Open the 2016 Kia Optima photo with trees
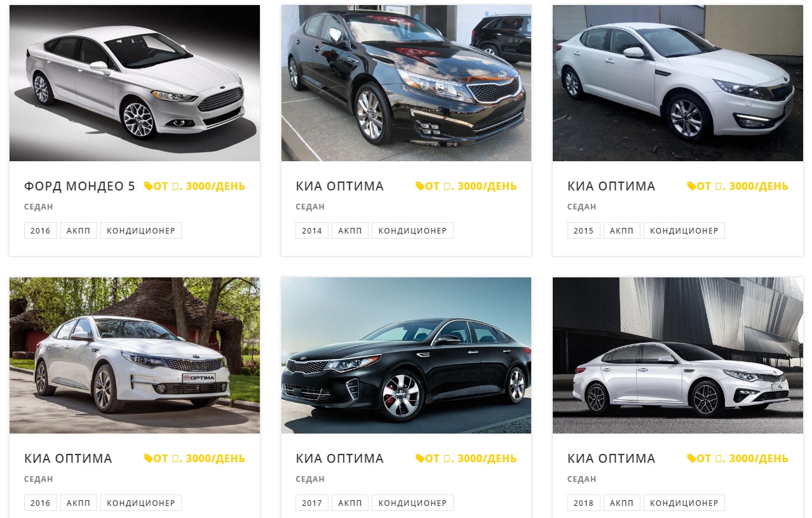The image size is (812, 518). click(x=135, y=355)
